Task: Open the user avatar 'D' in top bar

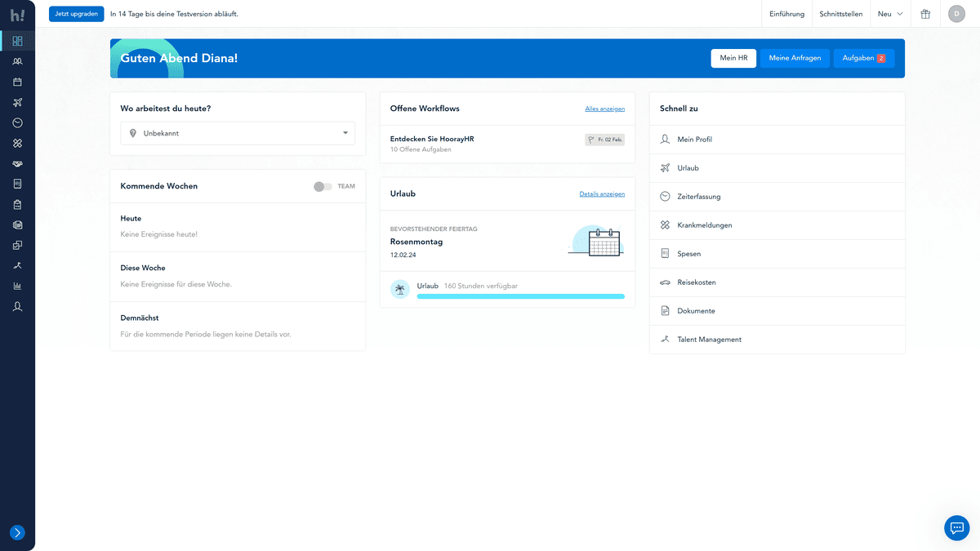Action: point(956,14)
